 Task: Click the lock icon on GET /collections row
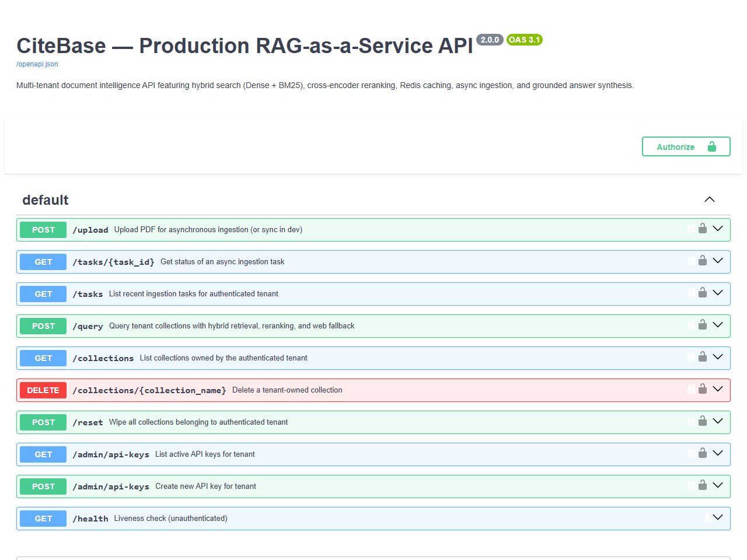pos(703,357)
